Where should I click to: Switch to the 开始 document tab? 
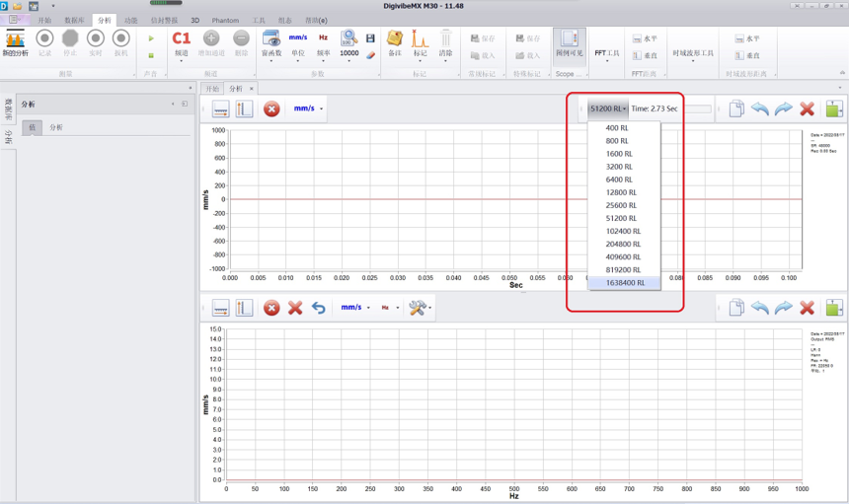click(x=212, y=88)
